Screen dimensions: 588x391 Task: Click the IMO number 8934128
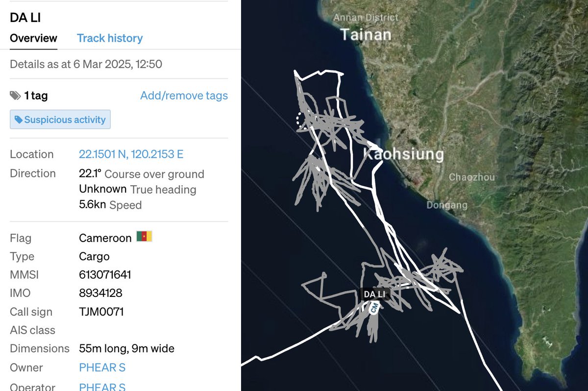pos(101,293)
